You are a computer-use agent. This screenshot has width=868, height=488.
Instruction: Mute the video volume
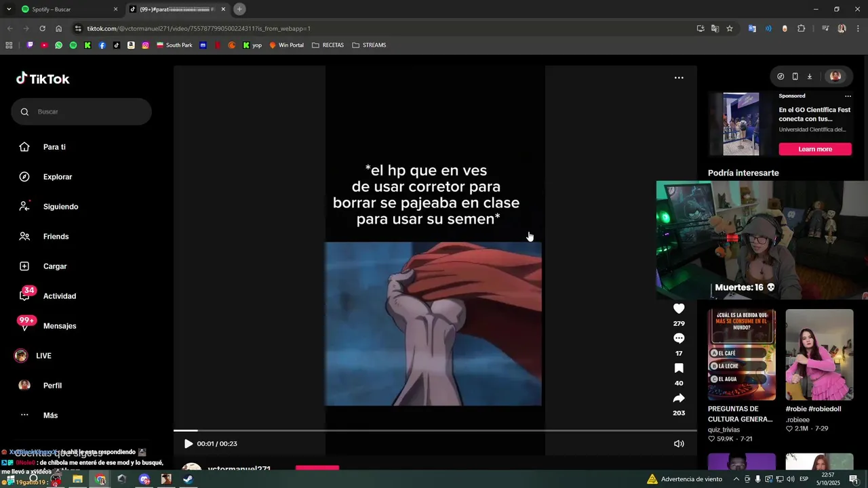(x=679, y=444)
